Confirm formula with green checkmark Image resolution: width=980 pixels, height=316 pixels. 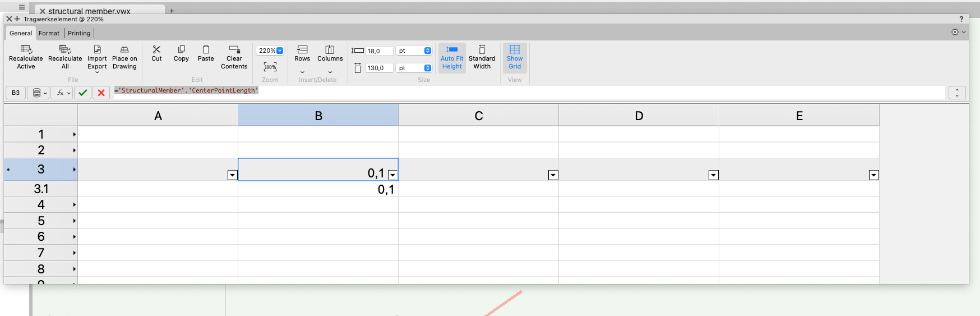pyautogui.click(x=83, y=93)
